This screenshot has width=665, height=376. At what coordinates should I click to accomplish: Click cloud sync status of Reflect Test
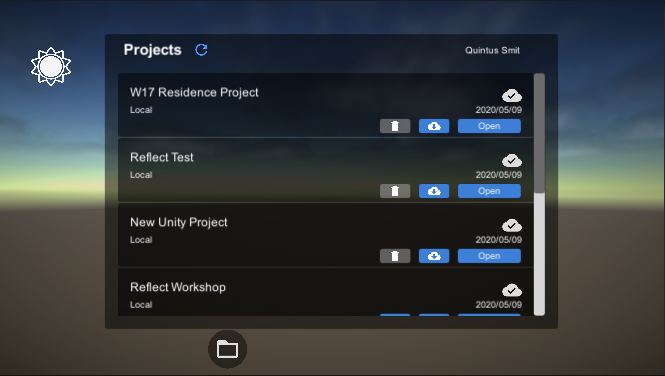[512, 161]
